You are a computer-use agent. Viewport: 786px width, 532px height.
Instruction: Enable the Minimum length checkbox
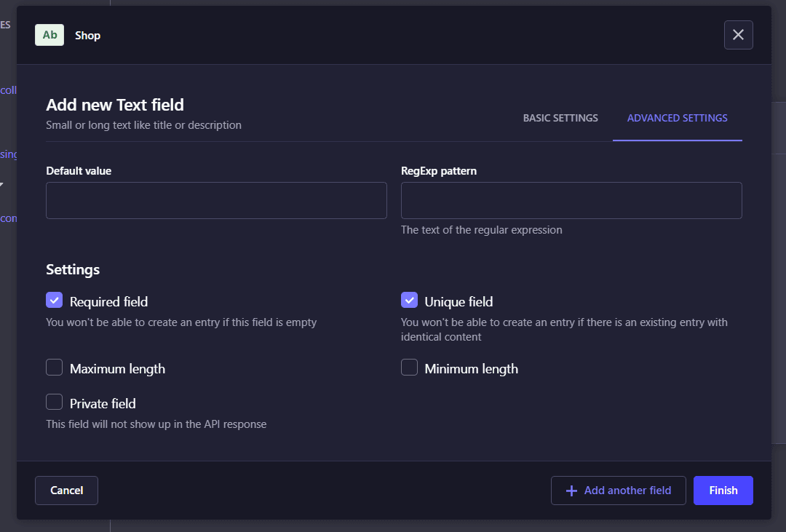pos(410,368)
